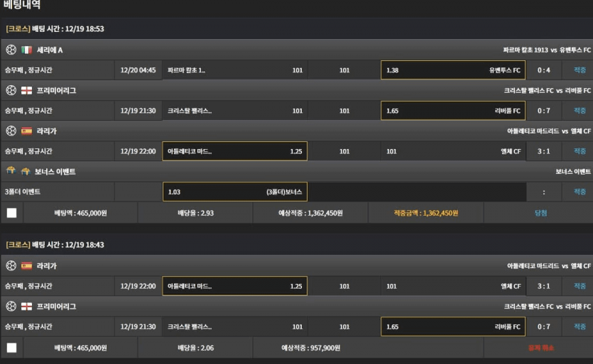Click the soccer ball icon of 라리가 in the 18:53 slip
Viewport: 593px width, 364px height.
(11, 131)
